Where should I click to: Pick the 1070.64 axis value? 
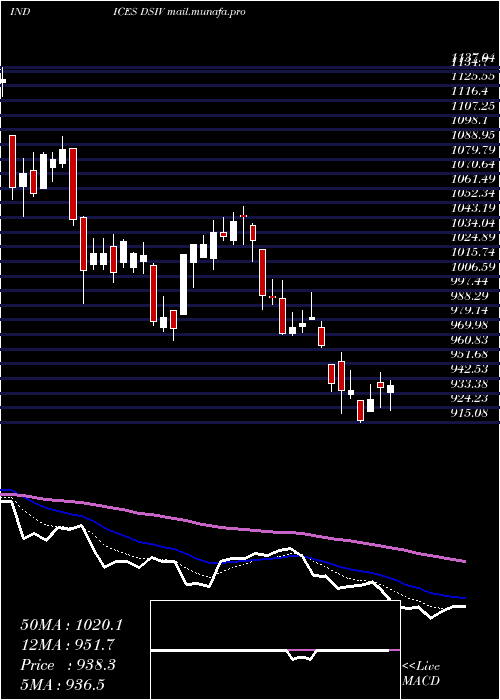point(473,164)
